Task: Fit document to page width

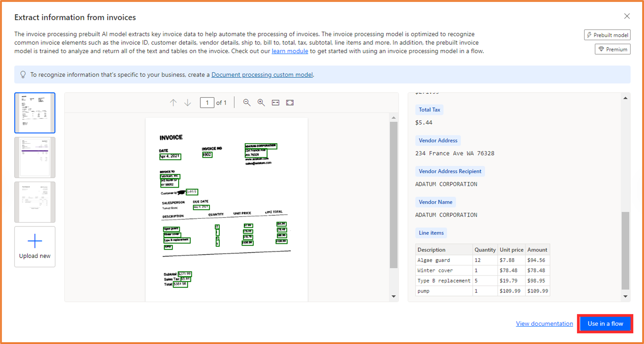Action: point(275,102)
